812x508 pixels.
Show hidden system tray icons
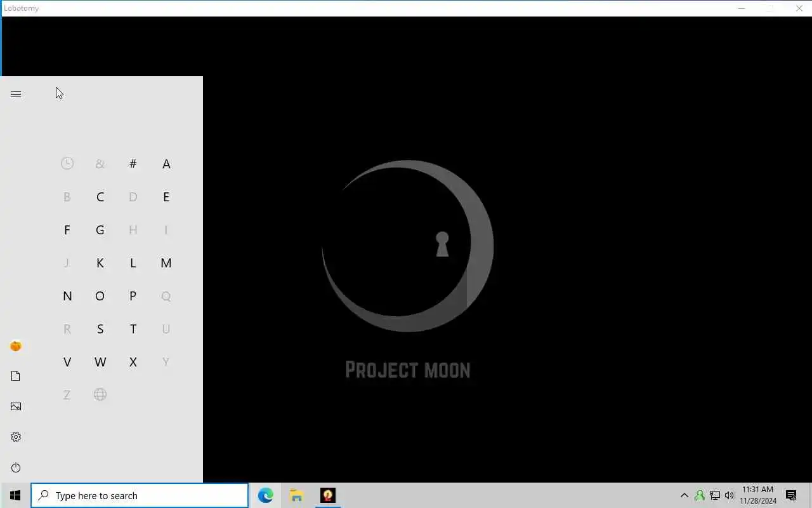click(684, 495)
